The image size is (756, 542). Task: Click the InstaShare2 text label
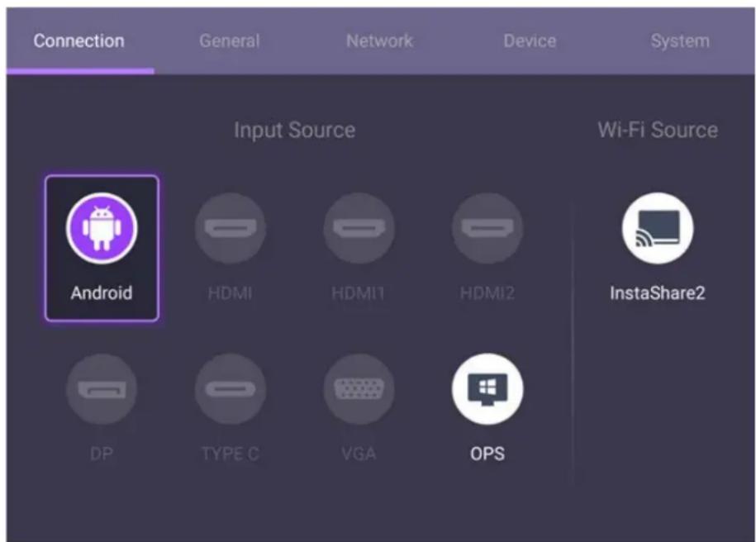658,292
